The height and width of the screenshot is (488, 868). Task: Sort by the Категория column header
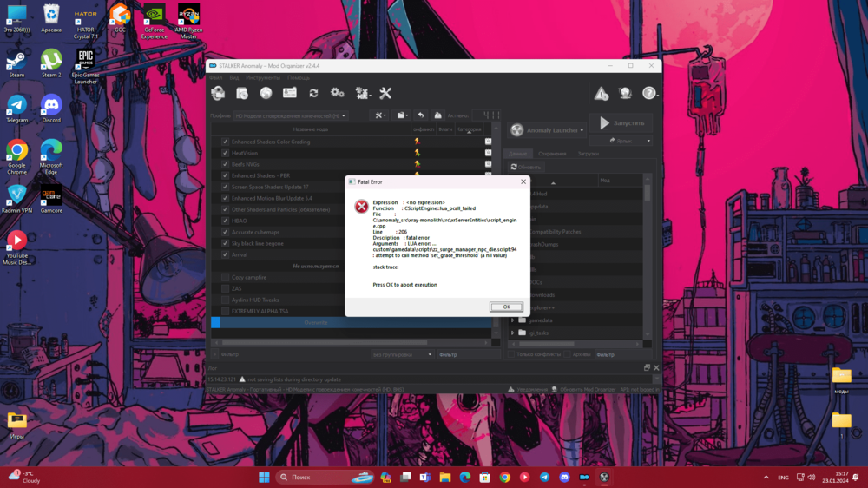pos(469,129)
